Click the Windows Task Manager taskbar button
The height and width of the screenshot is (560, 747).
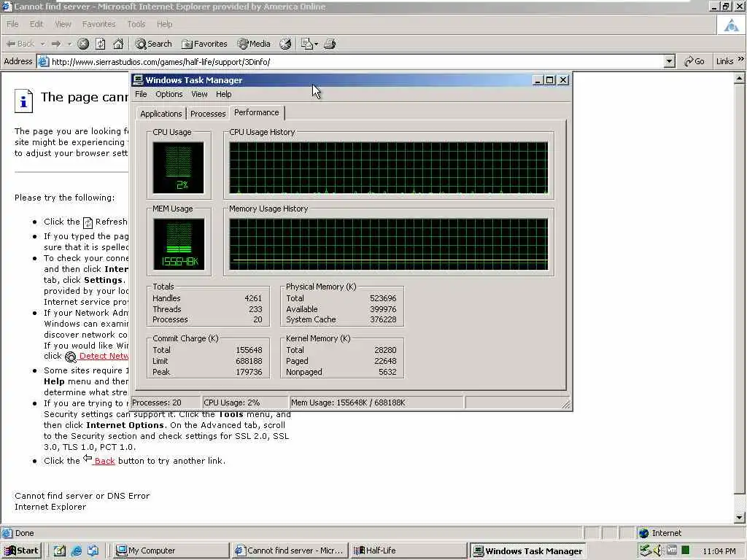coord(527,551)
